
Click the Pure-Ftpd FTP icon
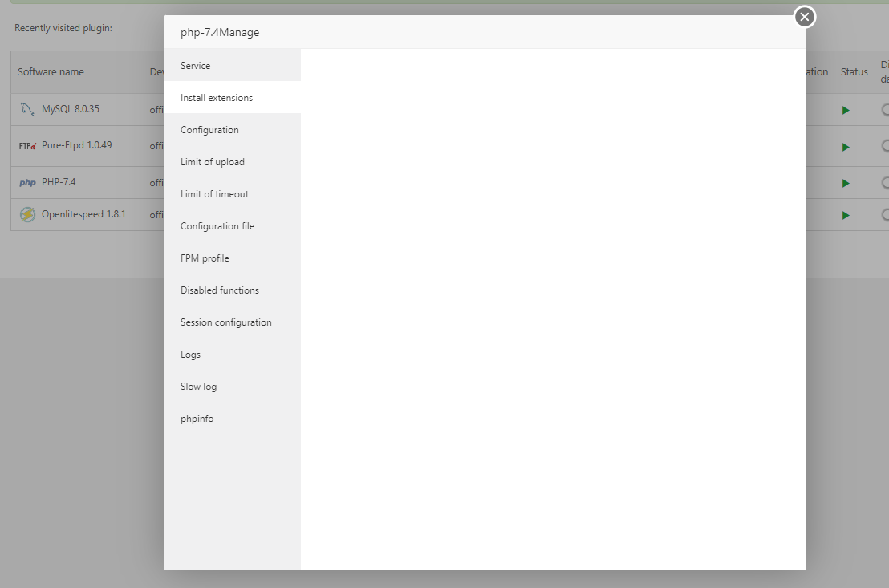pyautogui.click(x=27, y=145)
